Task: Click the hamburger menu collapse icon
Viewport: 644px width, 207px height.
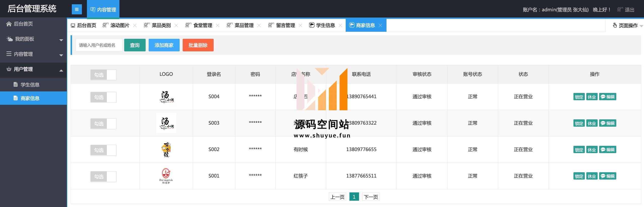Action: (x=77, y=10)
